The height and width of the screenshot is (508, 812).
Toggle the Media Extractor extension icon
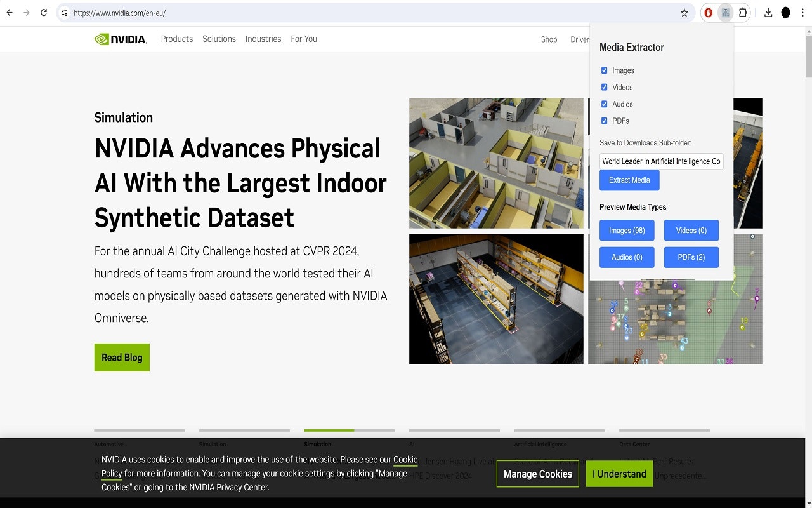pos(726,13)
